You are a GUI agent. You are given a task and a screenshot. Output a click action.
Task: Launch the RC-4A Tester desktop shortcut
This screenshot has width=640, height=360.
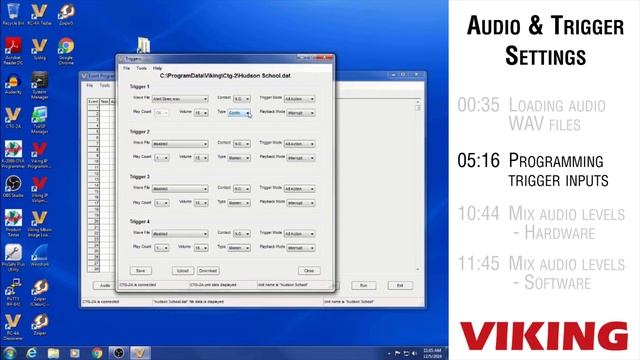40,14
